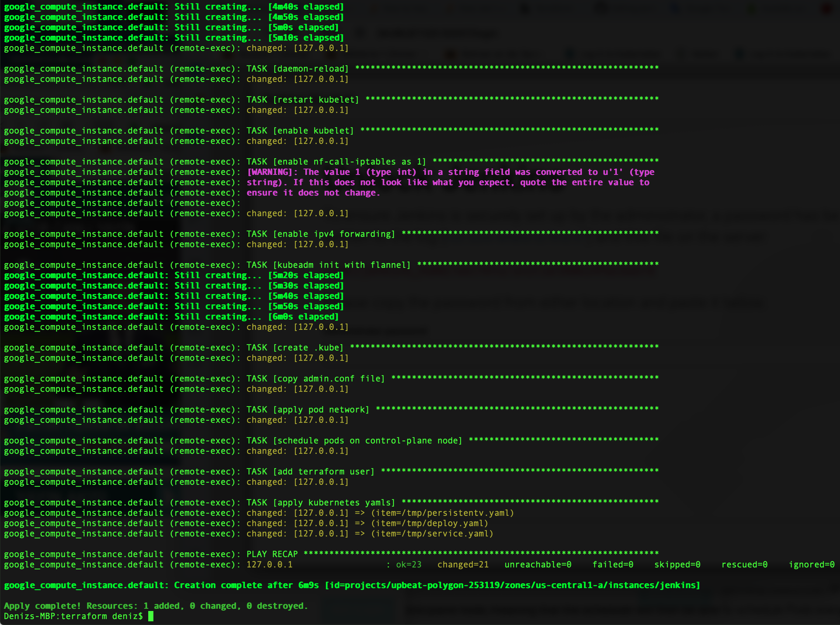Click the '[5m20s elapsed]' text
Viewport: 840px width, 625px height.
point(306,276)
